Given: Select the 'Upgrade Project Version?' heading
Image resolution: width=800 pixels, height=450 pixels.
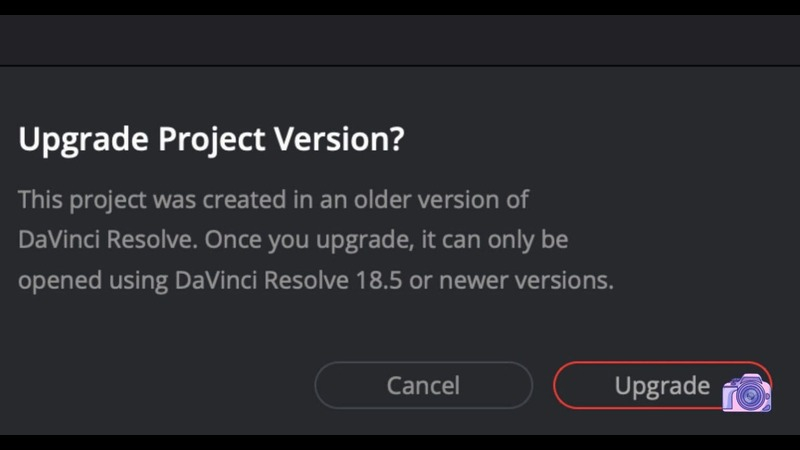Looking at the screenshot, I should click(x=211, y=139).
